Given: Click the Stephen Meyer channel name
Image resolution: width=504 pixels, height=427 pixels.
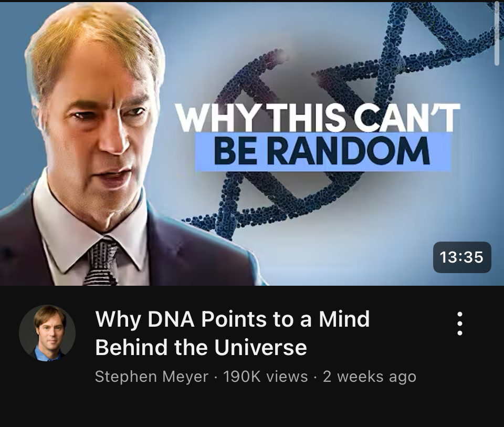Looking at the screenshot, I should coord(152,376).
